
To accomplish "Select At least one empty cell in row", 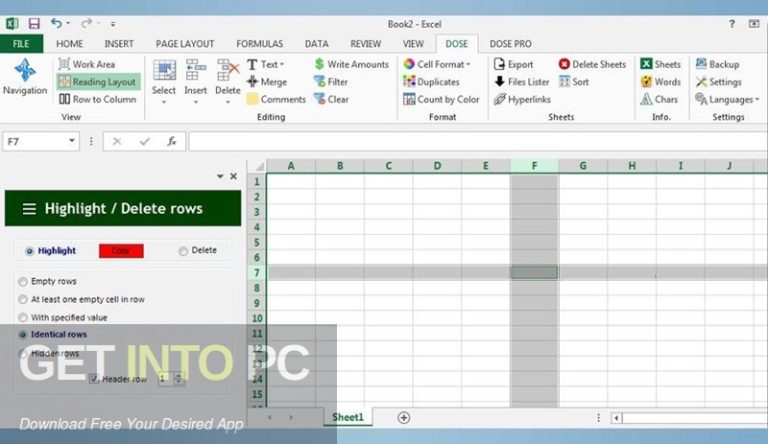I will (x=23, y=299).
